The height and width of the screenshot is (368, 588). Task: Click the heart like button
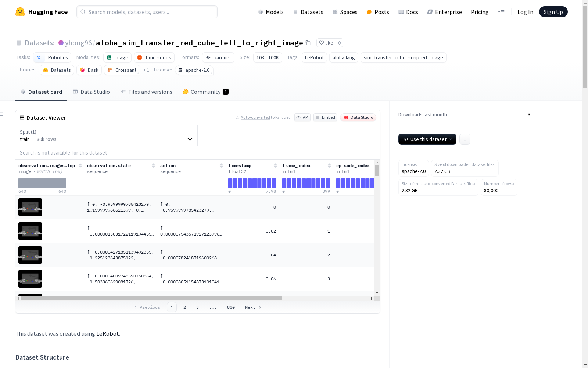[326, 43]
